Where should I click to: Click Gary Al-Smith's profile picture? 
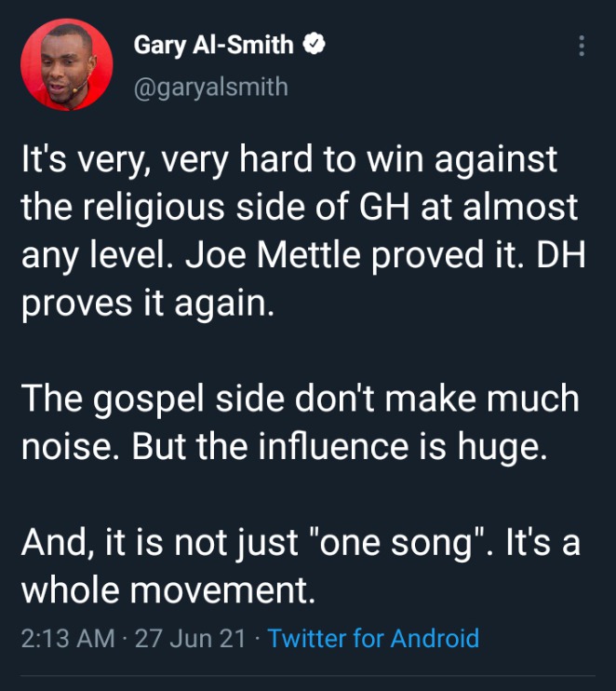tap(67, 64)
